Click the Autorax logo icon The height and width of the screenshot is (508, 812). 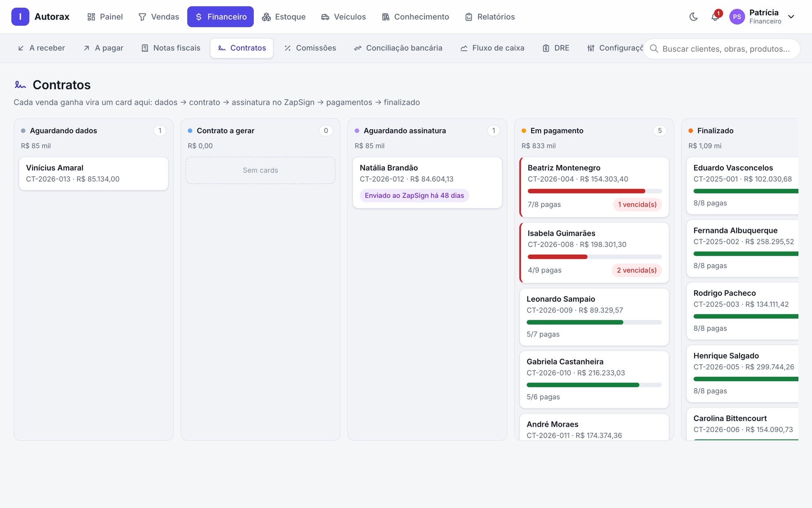20,17
